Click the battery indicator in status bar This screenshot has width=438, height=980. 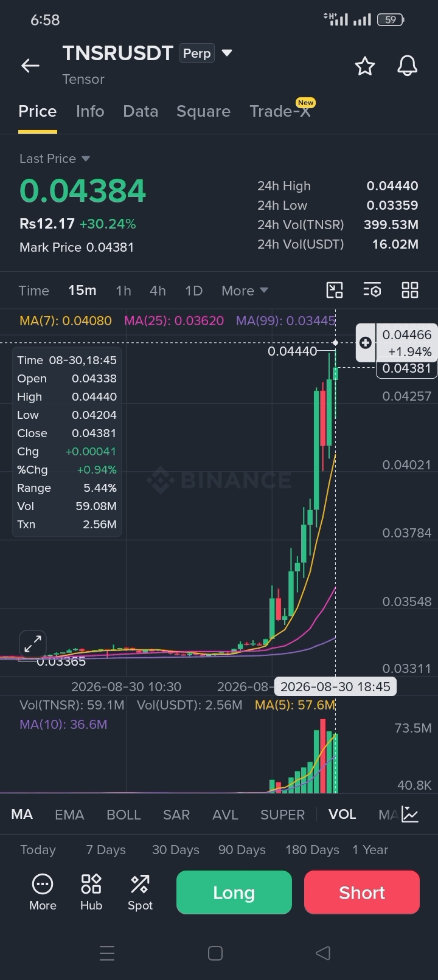391,20
